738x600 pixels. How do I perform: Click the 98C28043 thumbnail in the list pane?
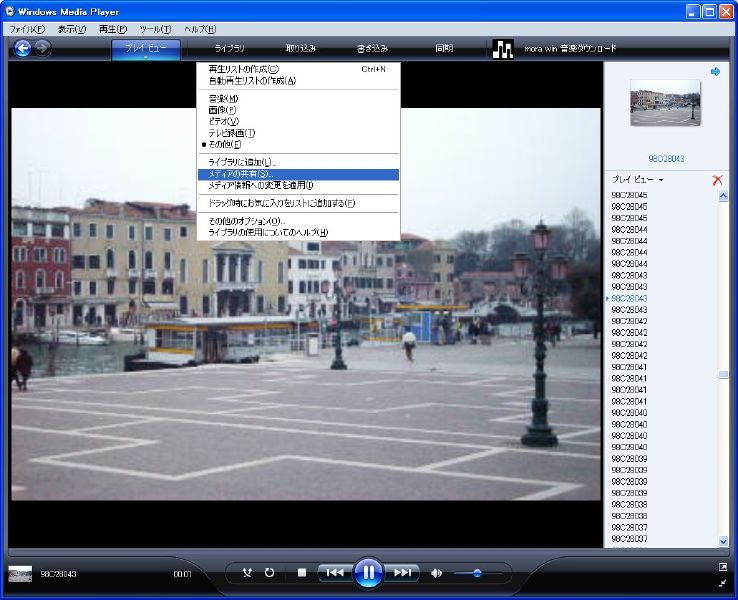tap(665, 102)
